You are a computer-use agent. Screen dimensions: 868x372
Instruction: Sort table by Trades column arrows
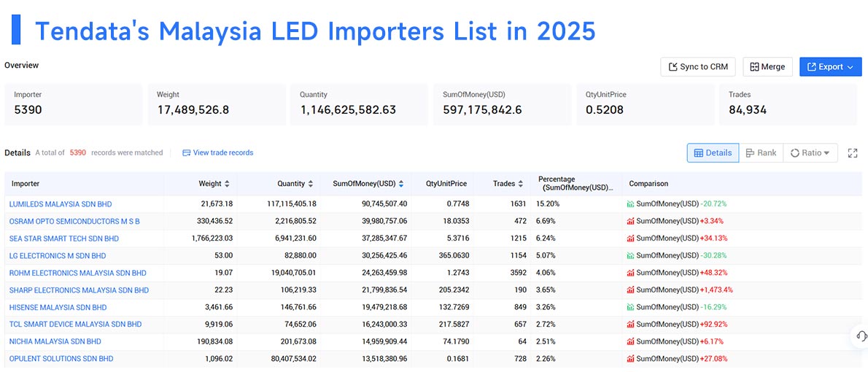click(x=521, y=183)
